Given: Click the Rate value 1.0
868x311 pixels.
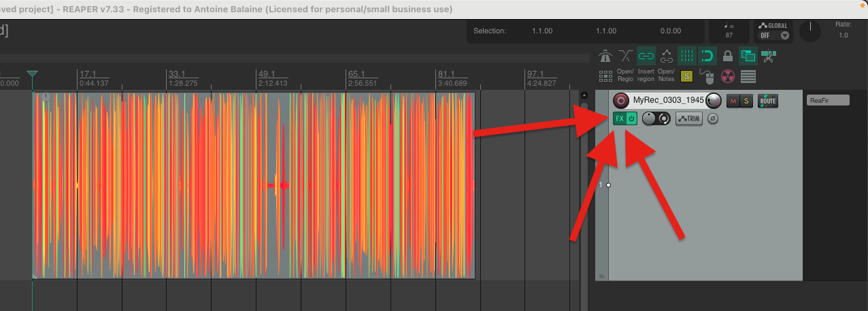Looking at the screenshot, I should (x=844, y=35).
